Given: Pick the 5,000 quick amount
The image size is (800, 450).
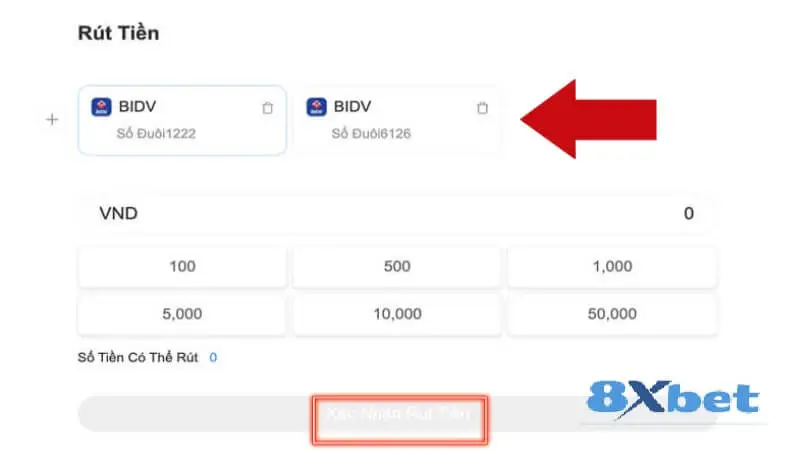Looking at the screenshot, I should tap(183, 314).
